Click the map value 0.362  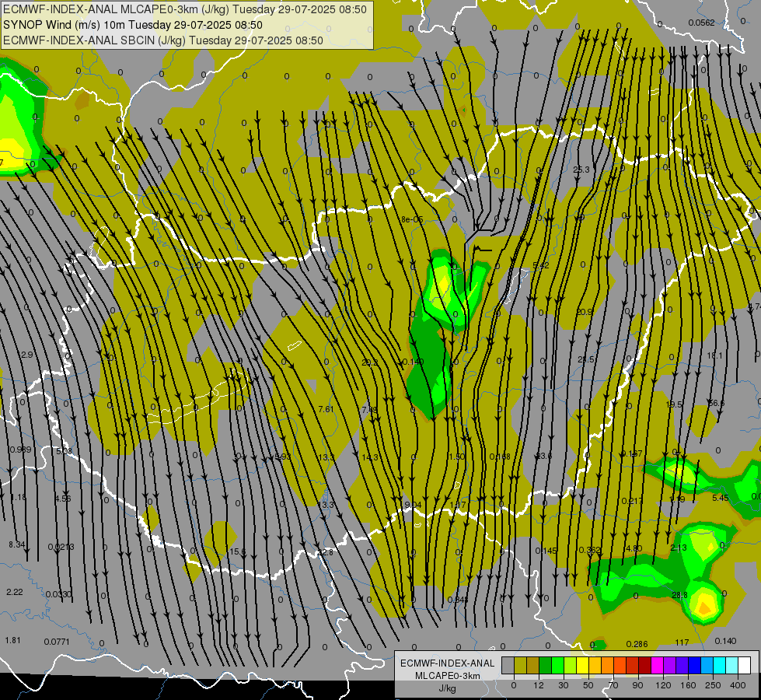click(x=590, y=550)
